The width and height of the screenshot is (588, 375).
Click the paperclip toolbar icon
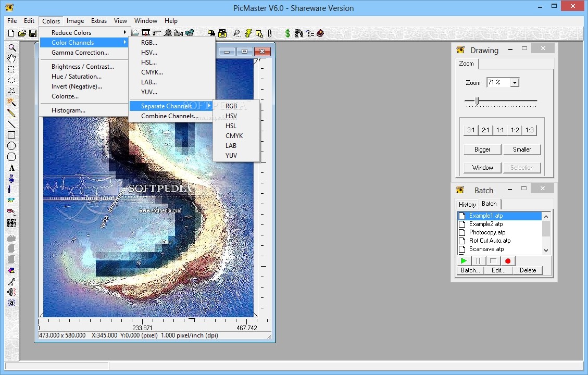pos(270,33)
